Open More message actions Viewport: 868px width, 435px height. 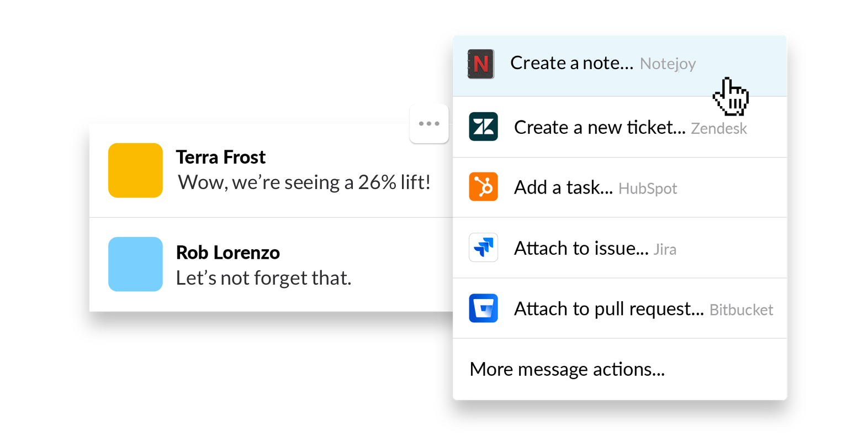pos(620,369)
